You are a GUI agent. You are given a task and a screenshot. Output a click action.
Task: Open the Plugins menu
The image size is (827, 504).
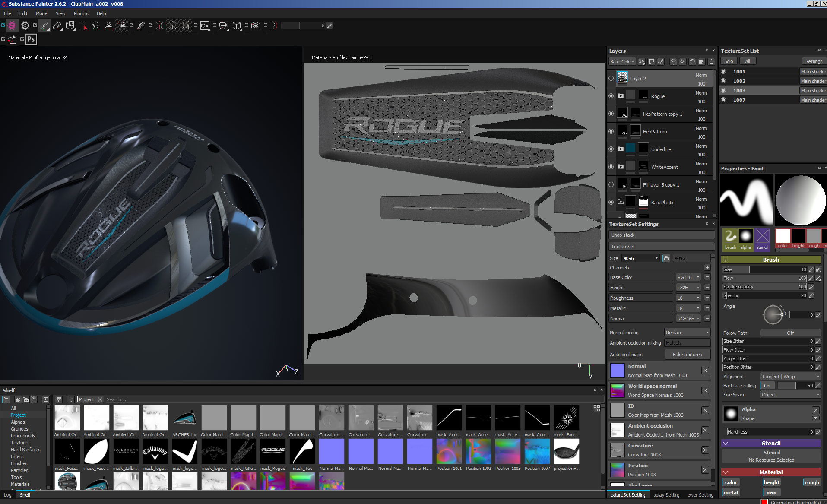point(81,13)
